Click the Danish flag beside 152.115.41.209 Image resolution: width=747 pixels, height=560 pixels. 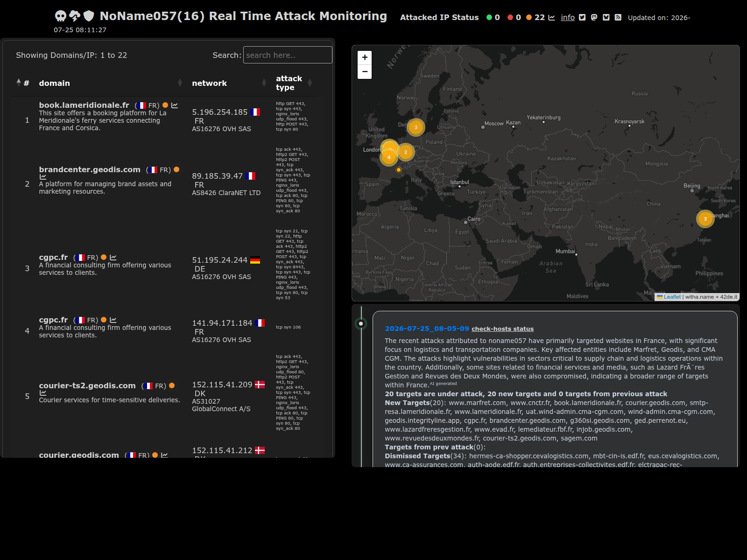(260, 385)
